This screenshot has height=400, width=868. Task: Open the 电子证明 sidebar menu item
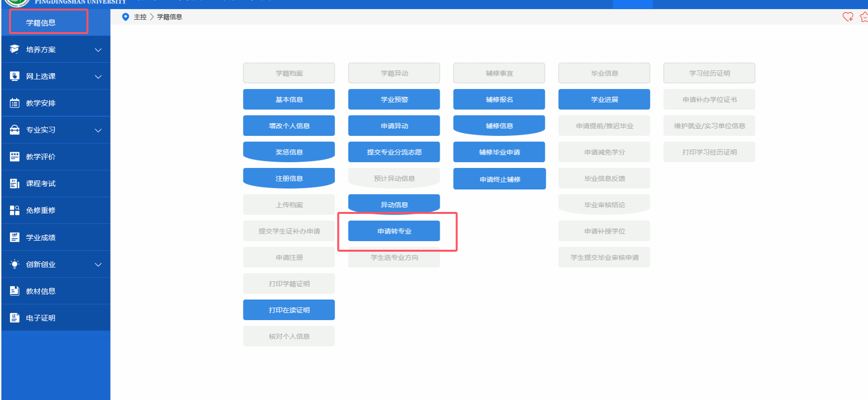coord(41,318)
